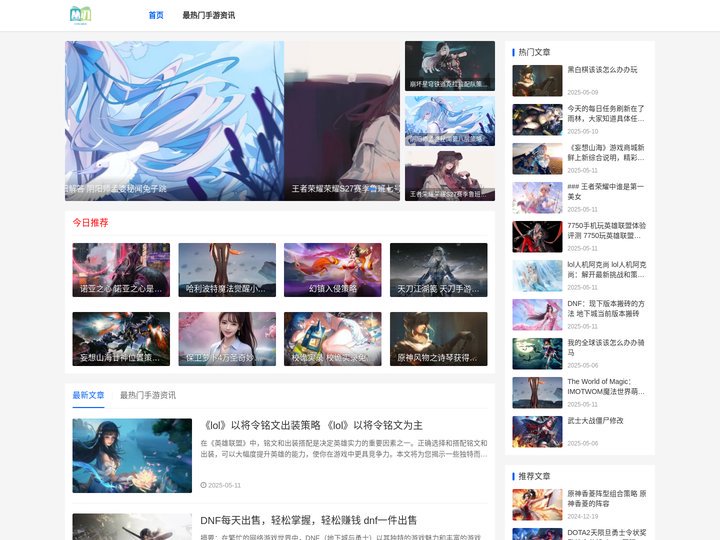Open the large blue-haired anime banner slide
720x540 pixels.
pyautogui.click(x=174, y=121)
